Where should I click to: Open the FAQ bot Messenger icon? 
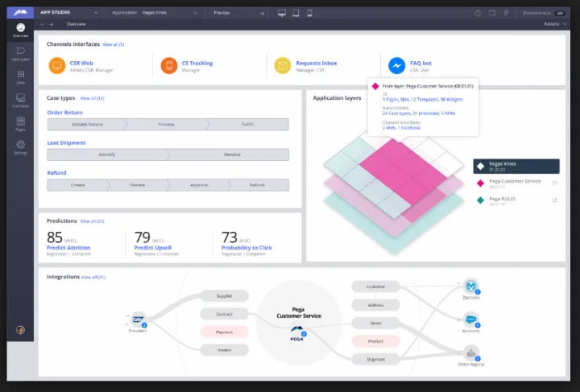pos(396,65)
